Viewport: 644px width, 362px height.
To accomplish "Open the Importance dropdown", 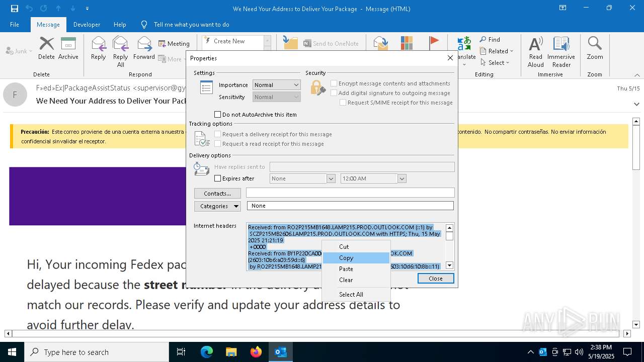I will click(x=277, y=85).
